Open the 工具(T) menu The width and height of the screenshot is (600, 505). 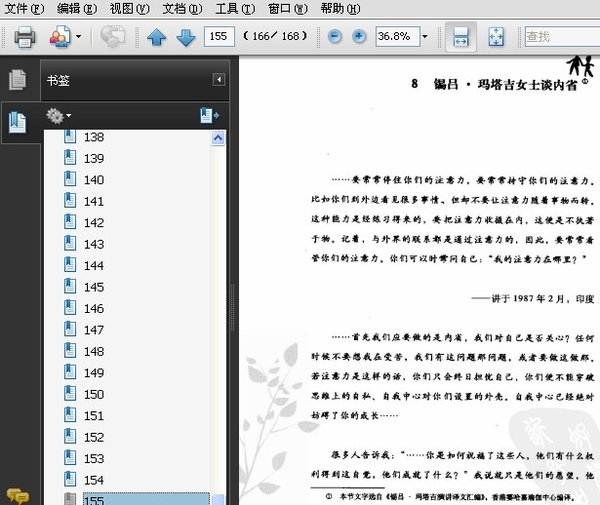tap(235, 8)
